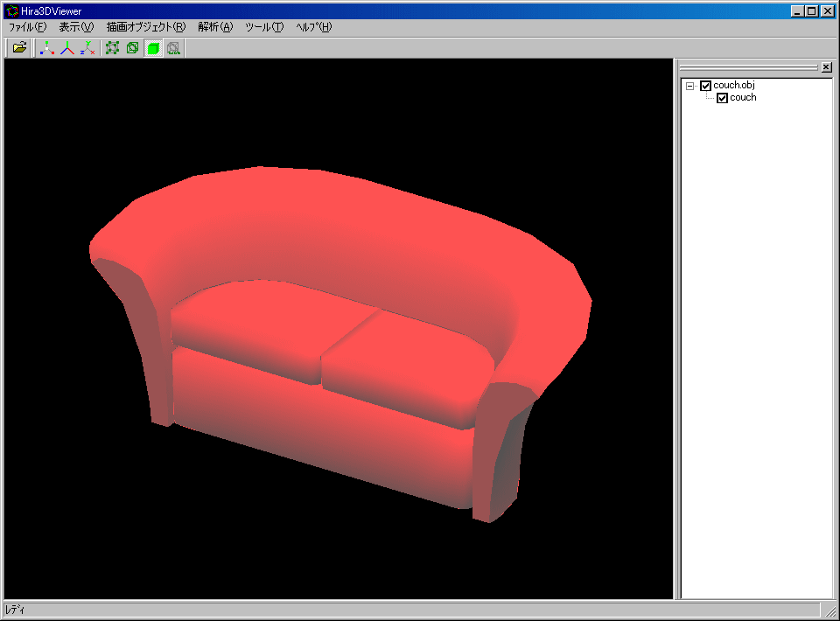The image size is (840, 621).
Task: Click the open file folder icon
Action: click(x=19, y=48)
